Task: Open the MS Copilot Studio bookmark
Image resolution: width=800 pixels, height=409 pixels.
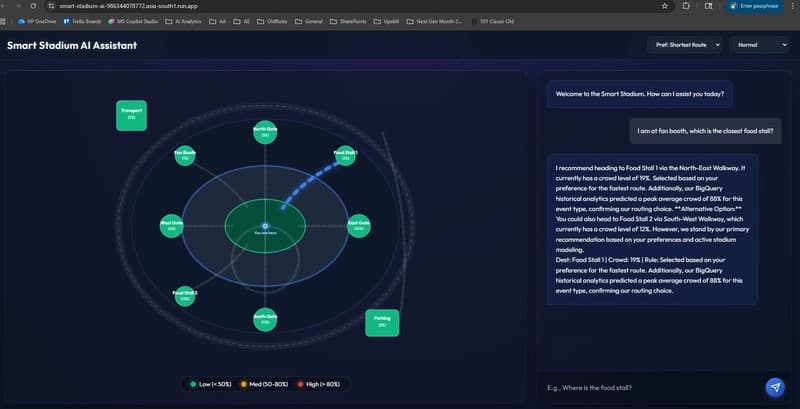Action: [x=133, y=21]
